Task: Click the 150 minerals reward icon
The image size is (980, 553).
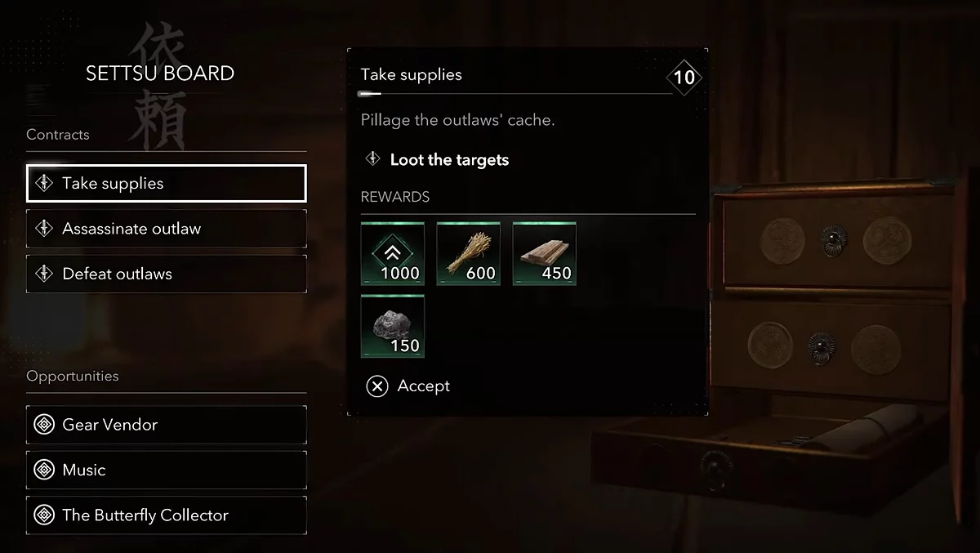Action: 393,326
